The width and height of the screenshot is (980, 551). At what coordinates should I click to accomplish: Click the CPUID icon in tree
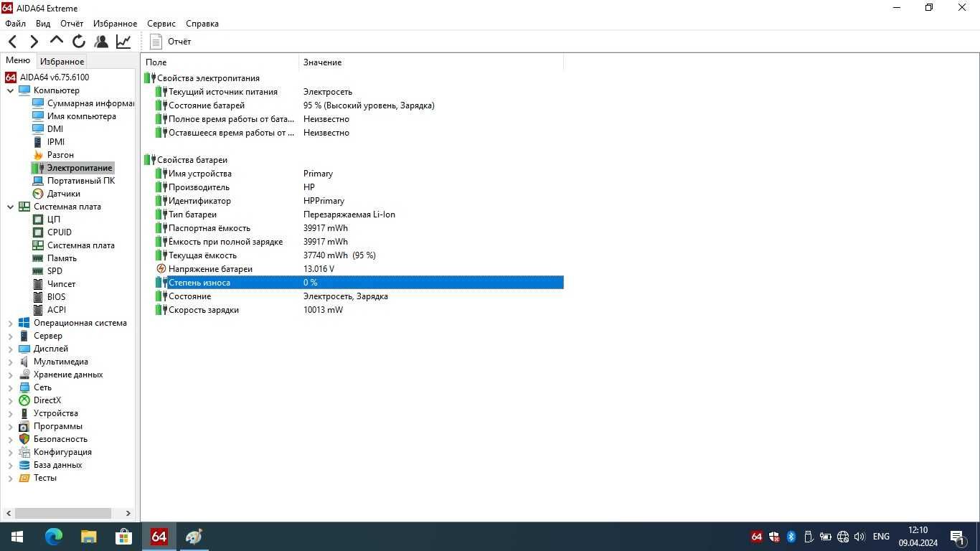38,232
